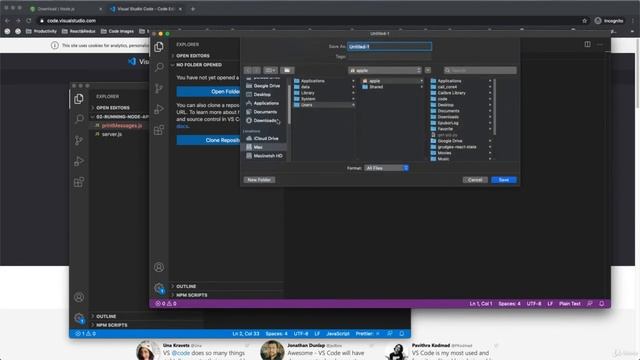Open Source Control icon in back VS Code window

[x=79, y=140]
